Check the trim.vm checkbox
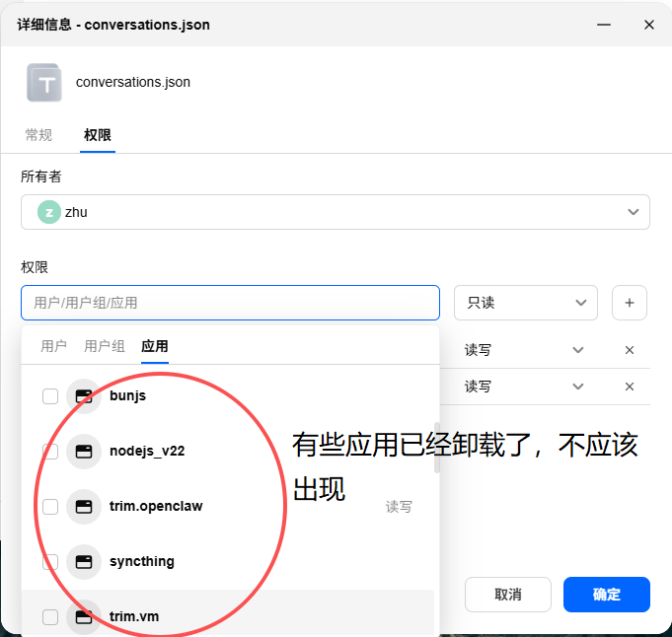Image resolution: width=672 pixels, height=637 pixels. click(50, 617)
